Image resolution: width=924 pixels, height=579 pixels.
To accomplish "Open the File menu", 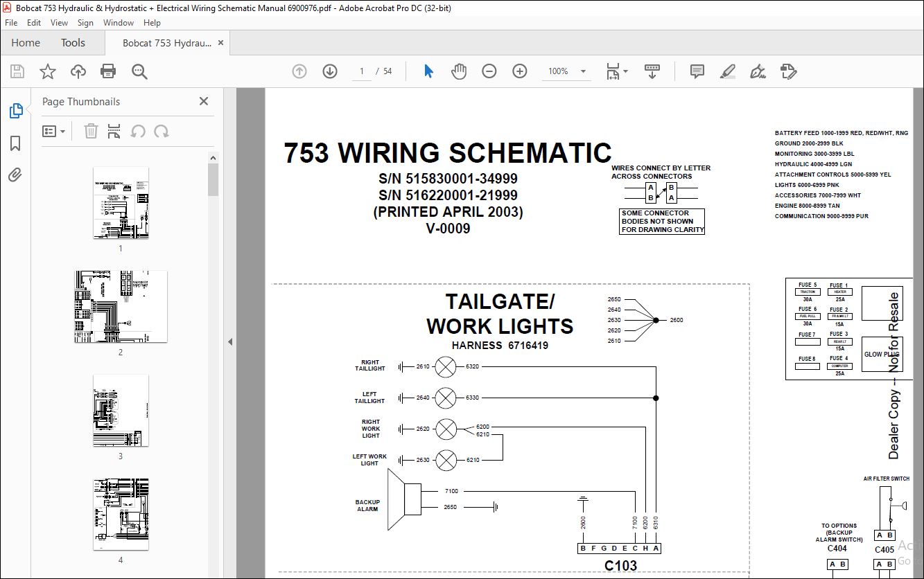I will [11, 23].
